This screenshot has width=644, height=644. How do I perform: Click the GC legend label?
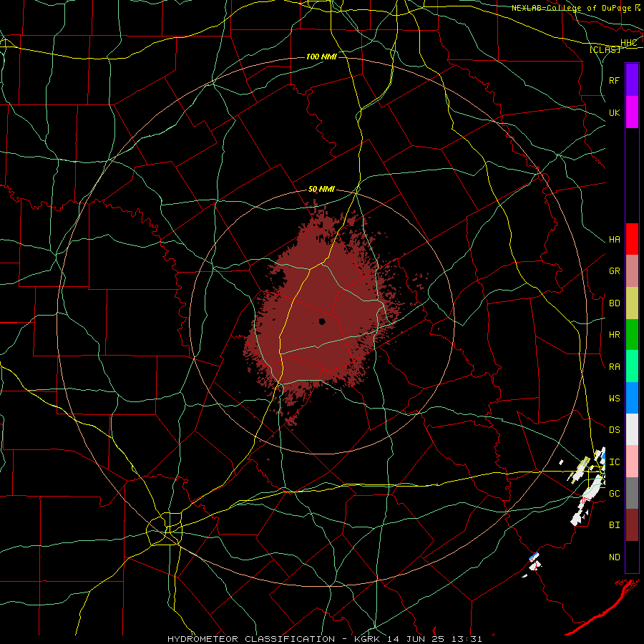(x=615, y=494)
